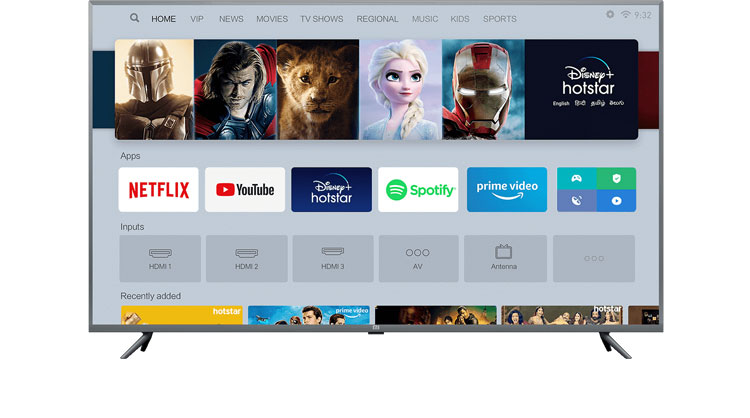Viewport: 750px width, 418px height.
Task: Check the Wi-Fi status icon
Action: click(626, 14)
